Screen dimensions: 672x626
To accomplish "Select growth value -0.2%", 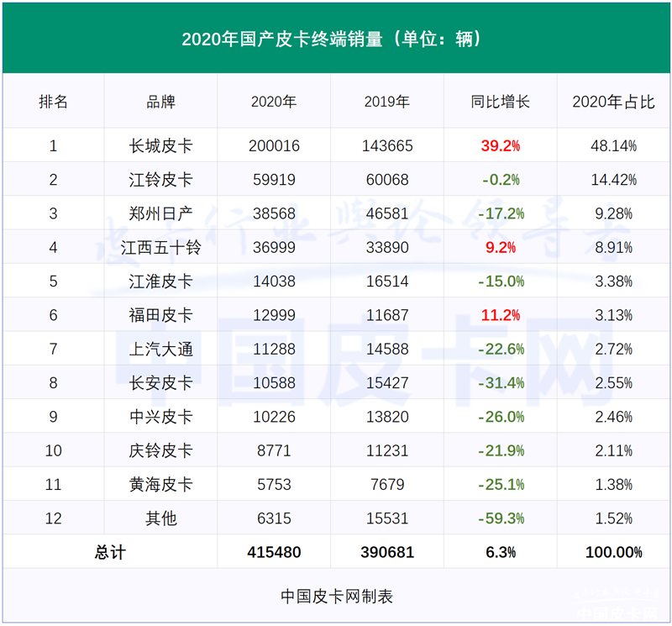I will [x=501, y=180].
